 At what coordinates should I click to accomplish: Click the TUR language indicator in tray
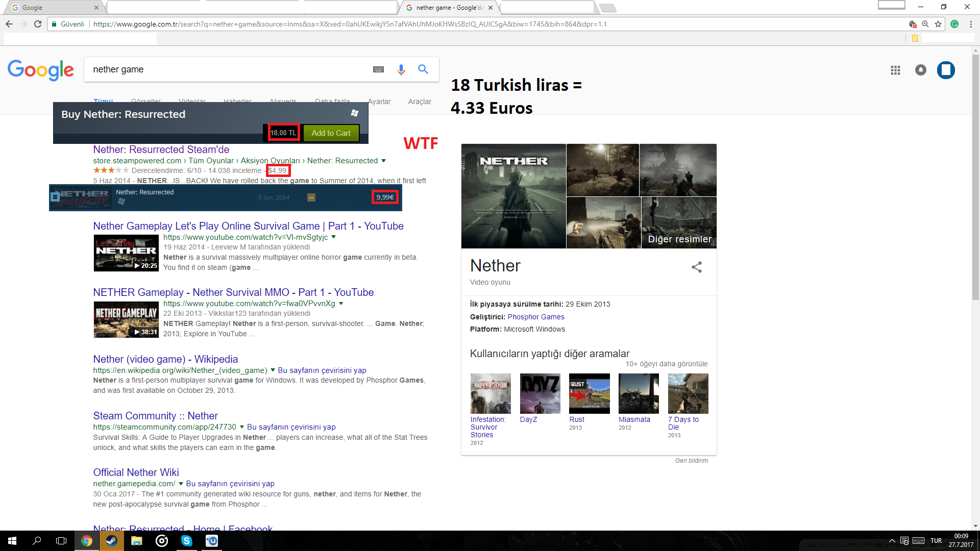click(936, 541)
